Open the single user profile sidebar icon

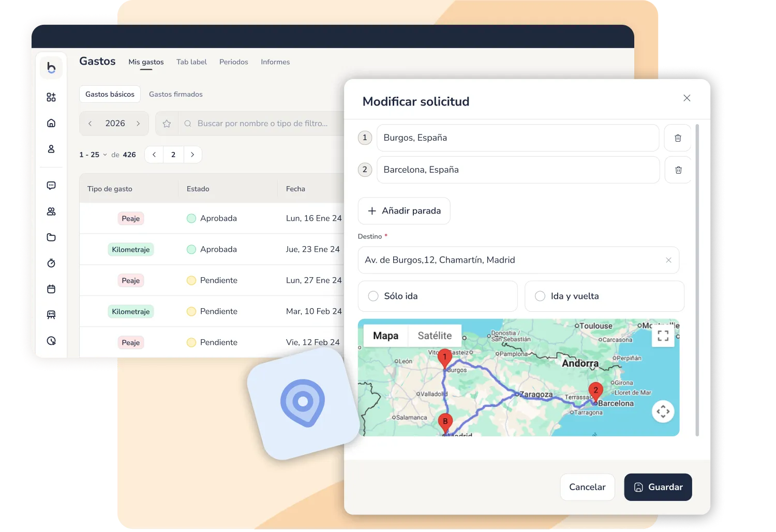51,149
